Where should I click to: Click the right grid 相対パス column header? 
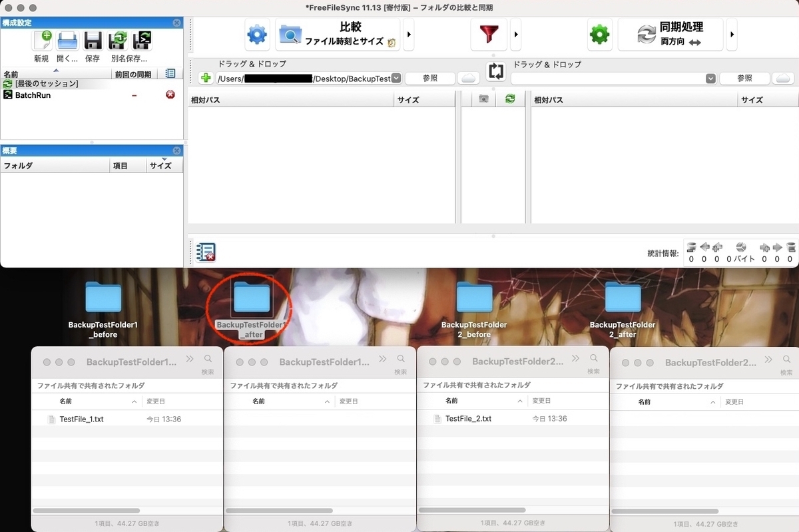pyautogui.click(x=635, y=100)
